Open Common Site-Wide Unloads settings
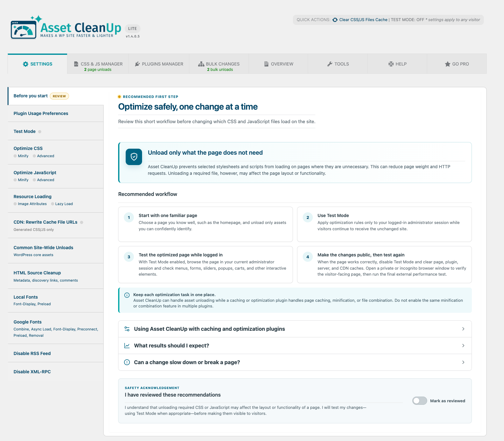Screen dimensions: 504x441 tap(55, 251)
